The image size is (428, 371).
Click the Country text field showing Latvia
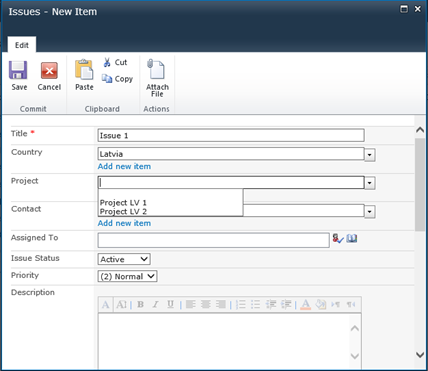(231, 154)
